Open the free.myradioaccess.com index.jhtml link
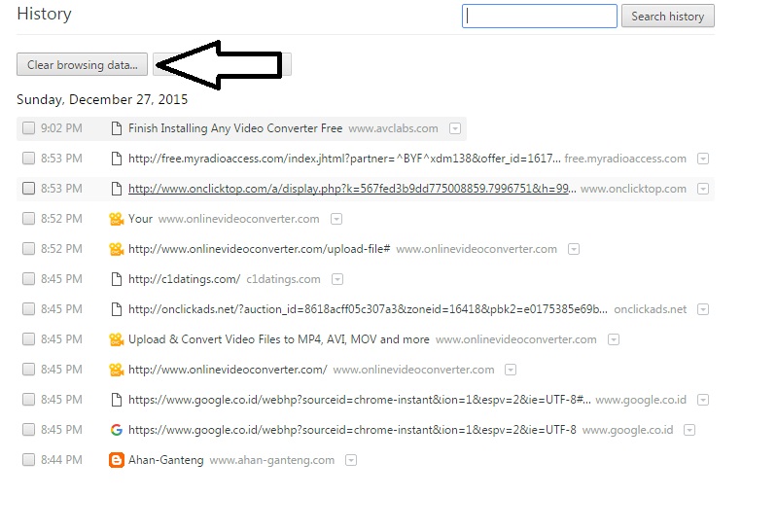The image size is (777, 532). (344, 159)
